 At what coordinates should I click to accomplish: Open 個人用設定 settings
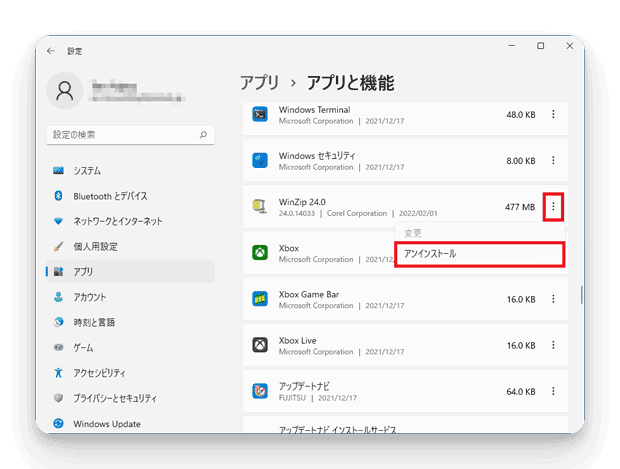tap(130, 246)
